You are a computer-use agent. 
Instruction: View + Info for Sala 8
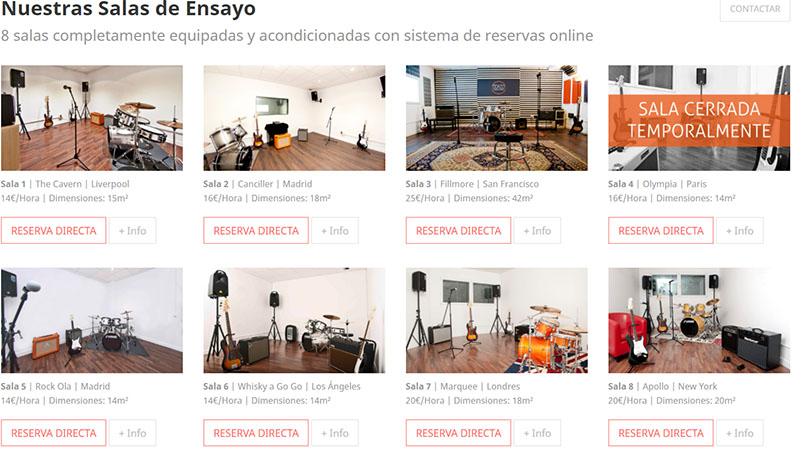click(x=740, y=433)
